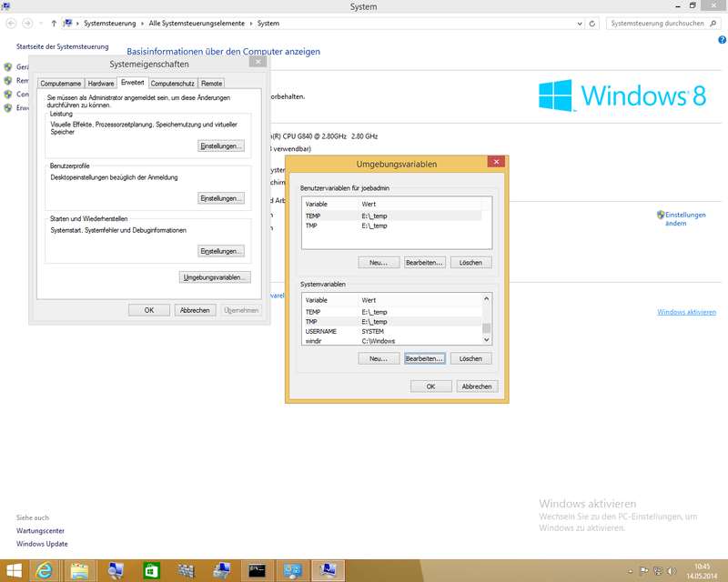Image resolution: width=728 pixels, height=582 pixels.
Task: Open the Windows aktivieren link
Action: click(x=686, y=312)
